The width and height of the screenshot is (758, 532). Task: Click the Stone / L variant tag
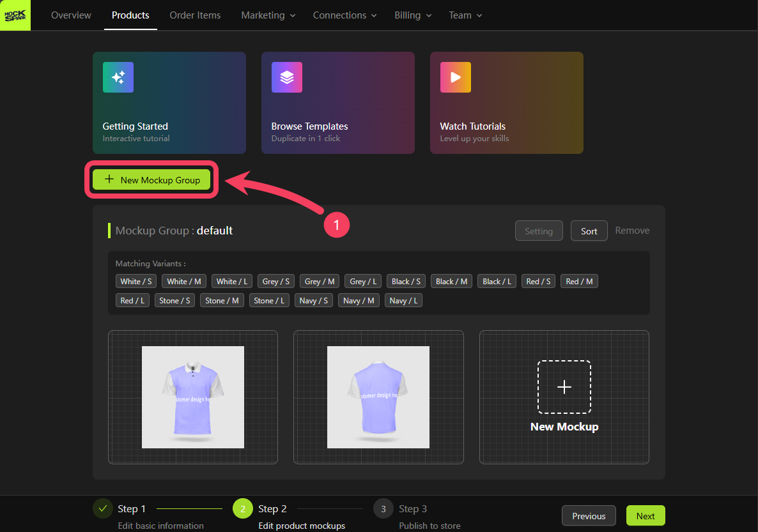click(x=269, y=301)
